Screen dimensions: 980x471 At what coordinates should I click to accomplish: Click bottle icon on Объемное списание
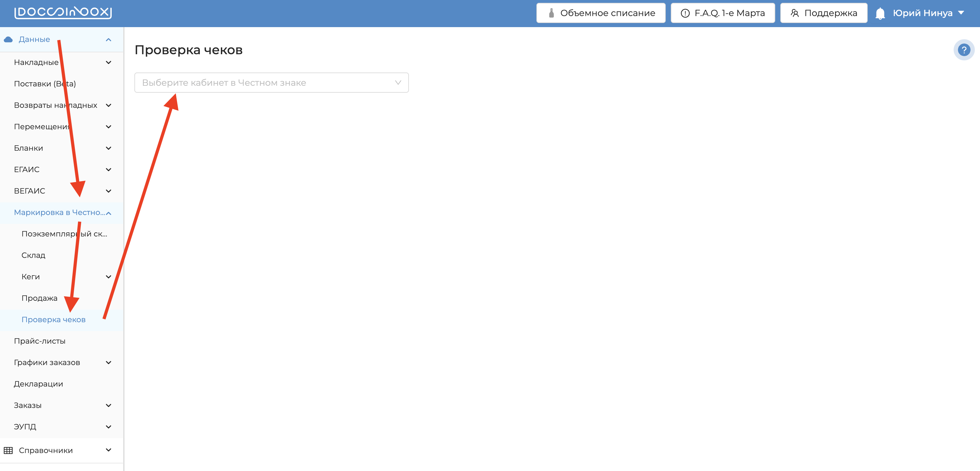coord(551,13)
